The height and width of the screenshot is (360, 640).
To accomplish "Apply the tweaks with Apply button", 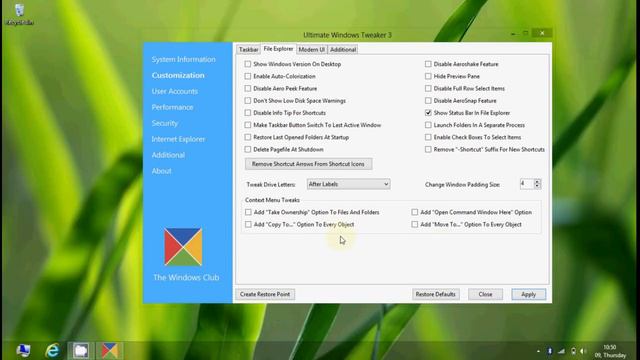I will pyautogui.click(x=529, y=294).
